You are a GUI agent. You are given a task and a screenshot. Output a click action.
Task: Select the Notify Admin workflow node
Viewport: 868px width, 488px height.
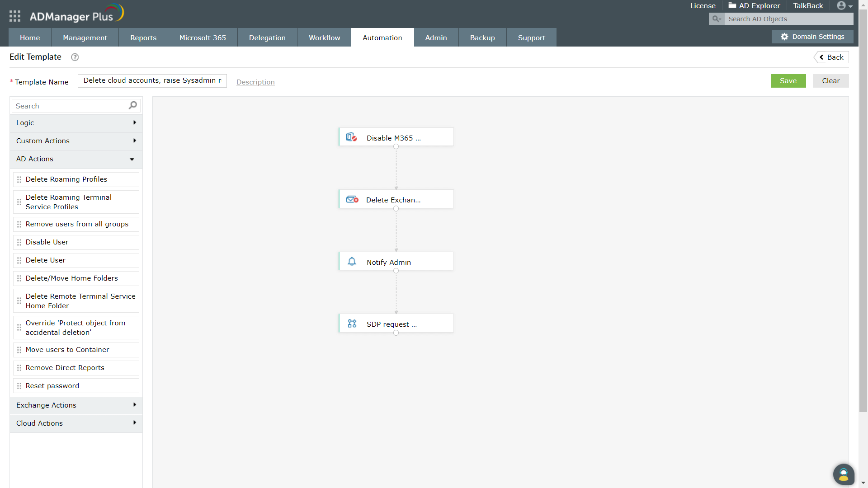click(396, 262)
